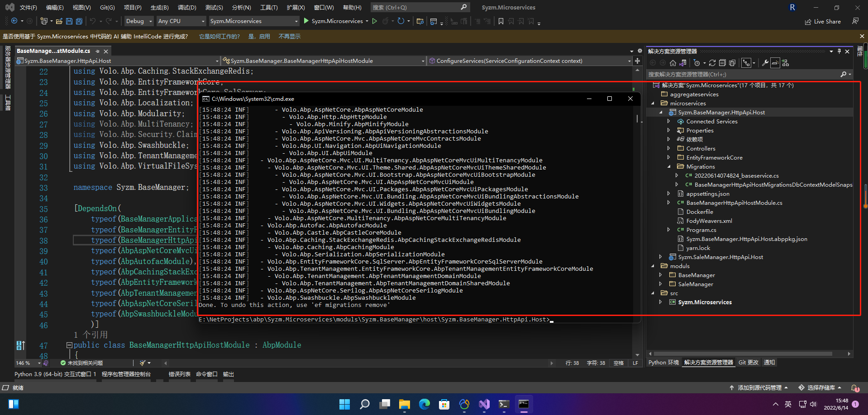This screenshot has width=868, height=415.
Task: Click the Find in Files folder icon
Action: tap(420, 21)
